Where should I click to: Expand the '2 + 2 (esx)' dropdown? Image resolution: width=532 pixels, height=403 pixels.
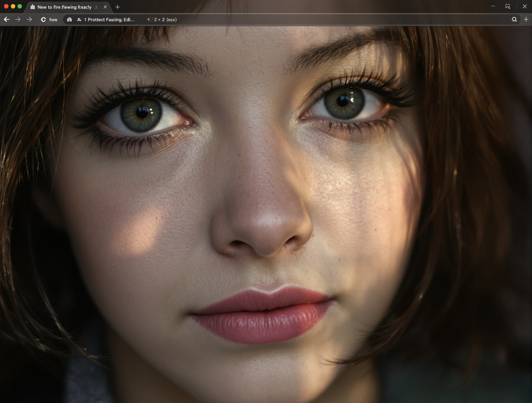pyautogui.click(x=162, y=20)
